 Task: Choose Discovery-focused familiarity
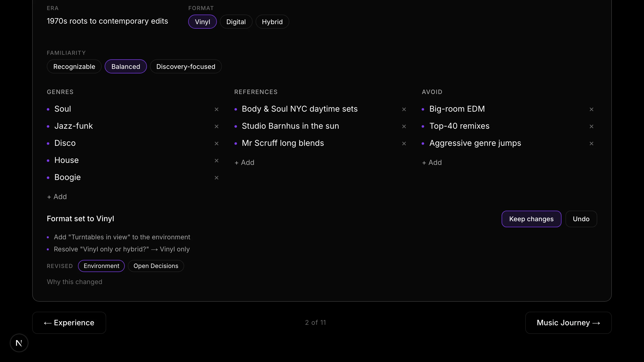pos(186,66)
